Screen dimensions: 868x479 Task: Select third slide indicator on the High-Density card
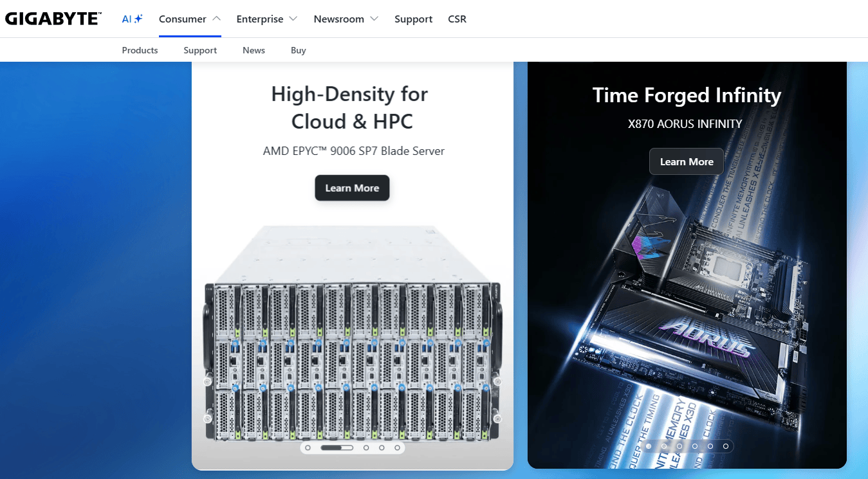366,447
